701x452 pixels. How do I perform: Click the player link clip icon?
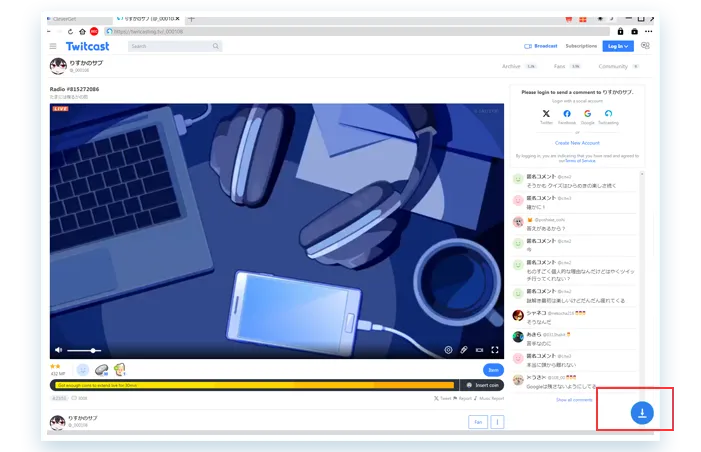pyautogui.click(x=464, y=350)
